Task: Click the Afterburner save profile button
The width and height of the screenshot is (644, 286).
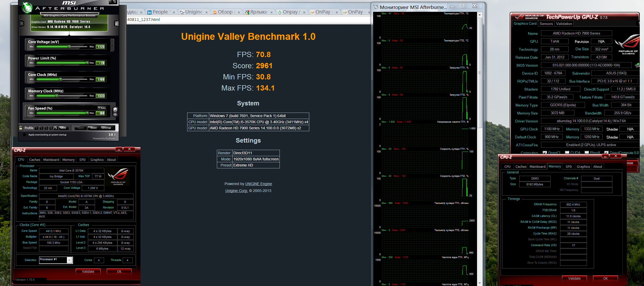Action: [x=64, y=128]
